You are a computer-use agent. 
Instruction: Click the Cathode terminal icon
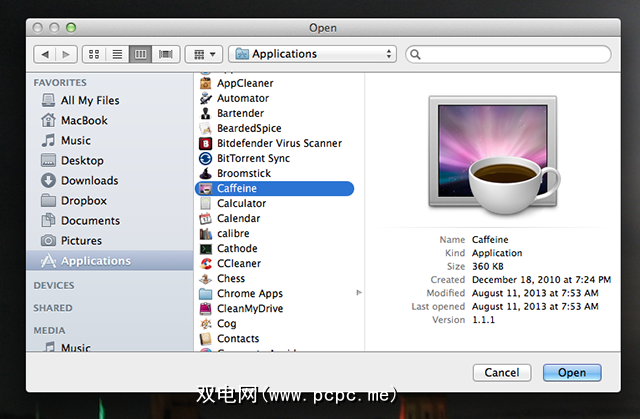(205, 248)
